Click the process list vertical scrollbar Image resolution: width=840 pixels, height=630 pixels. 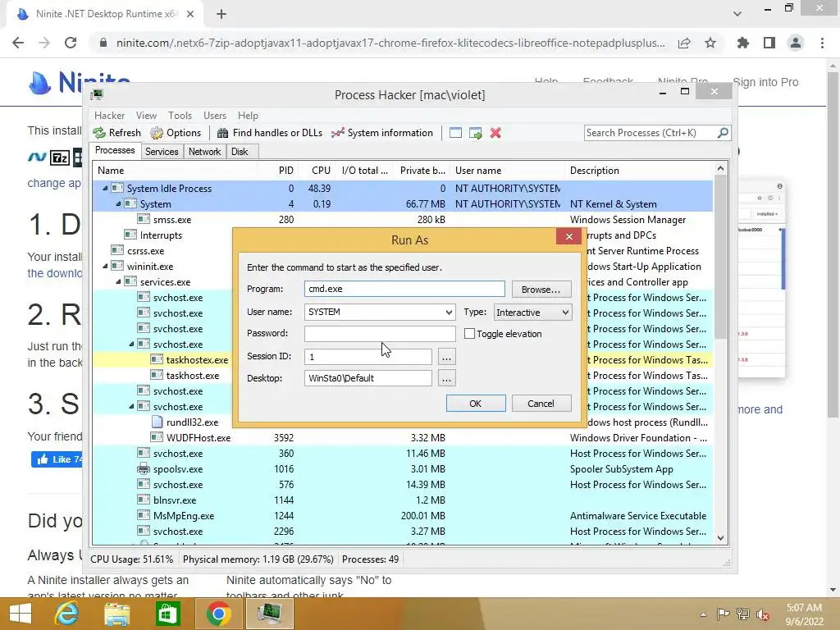[x=720, y=257]
